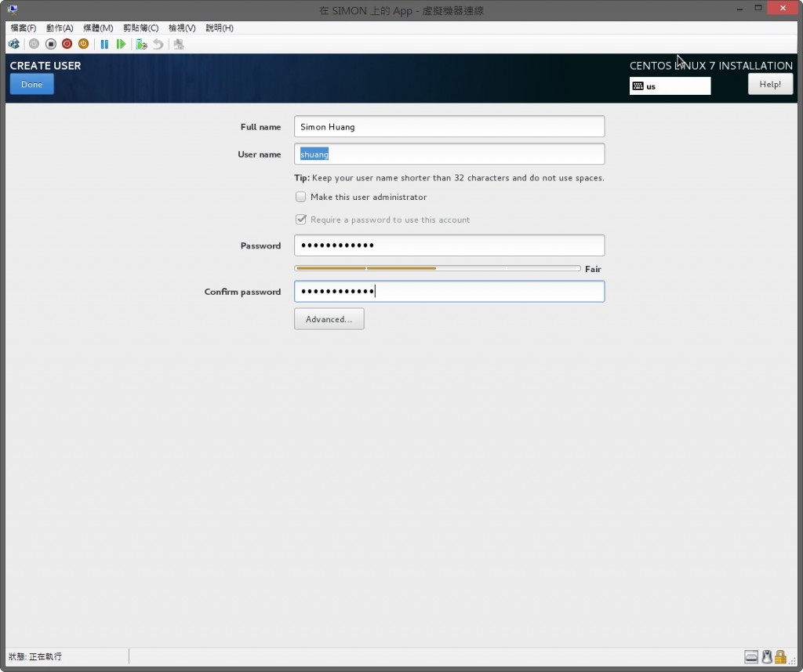Click the 'us' keyboard layout indicator

[x=670, y=86]
